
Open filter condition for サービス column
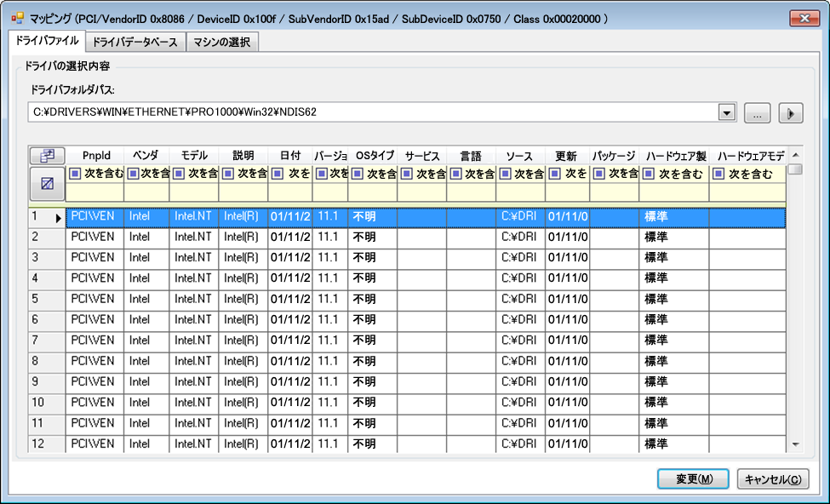point(407,175)
